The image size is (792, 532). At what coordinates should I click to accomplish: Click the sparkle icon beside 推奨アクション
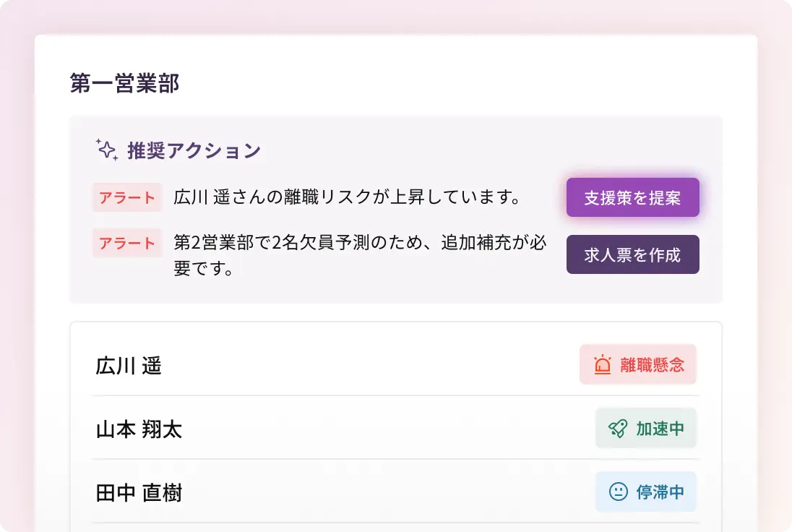coord(107,150)
